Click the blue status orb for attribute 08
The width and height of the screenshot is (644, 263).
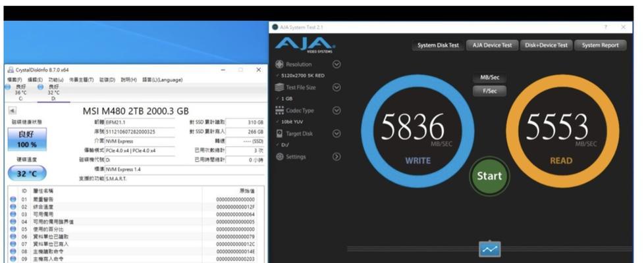[13, 252]
